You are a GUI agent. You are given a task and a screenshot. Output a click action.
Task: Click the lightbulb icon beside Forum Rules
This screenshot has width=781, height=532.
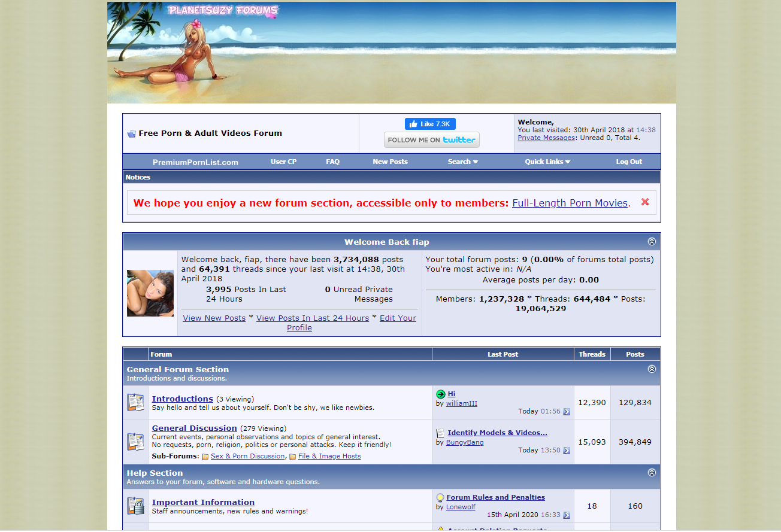click(440, 498)
